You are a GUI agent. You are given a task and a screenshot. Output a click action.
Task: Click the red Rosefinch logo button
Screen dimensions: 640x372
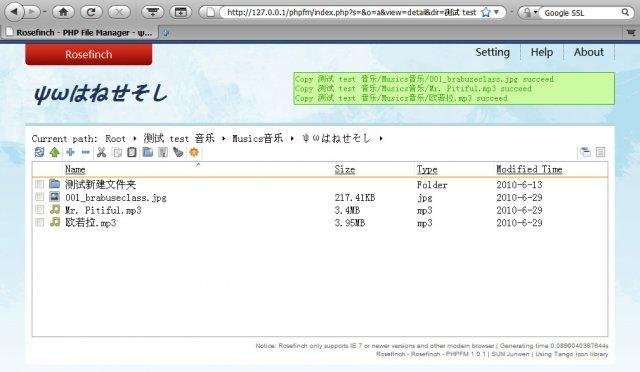(x=89, y=54)
